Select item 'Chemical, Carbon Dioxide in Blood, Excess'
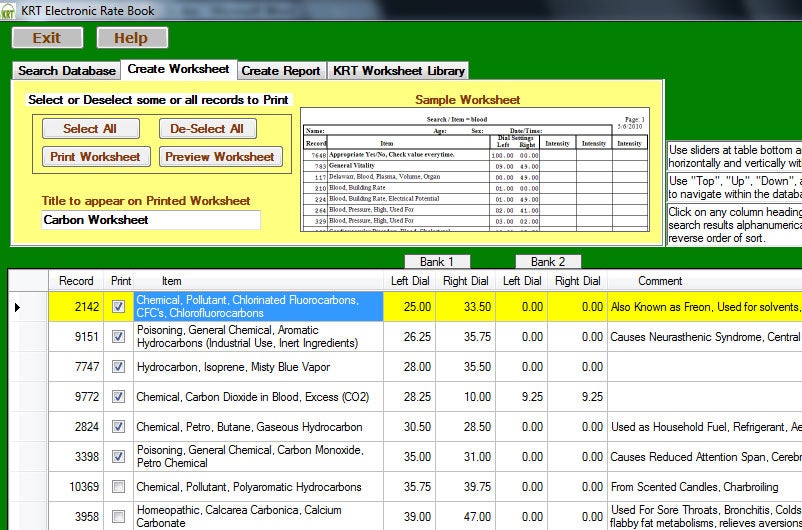This screenshot has height=530, width=802. [x=258, y=396]
